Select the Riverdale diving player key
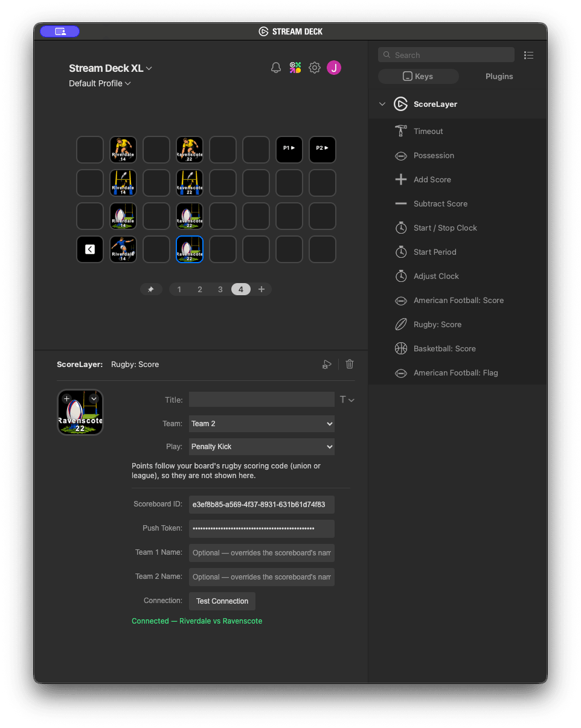The image size is (581, 728). pyautogui.click(x=123, y=150)
